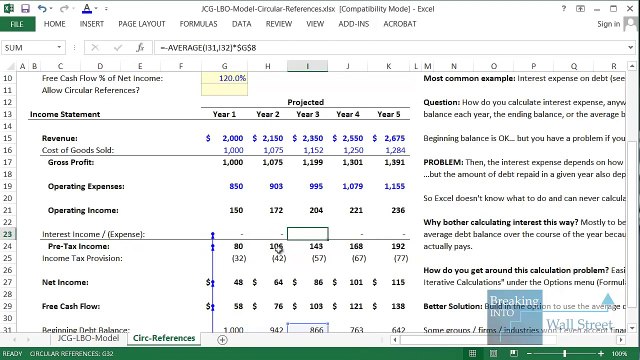Open the ACROBAT ribbon tab

click(400, 24)
